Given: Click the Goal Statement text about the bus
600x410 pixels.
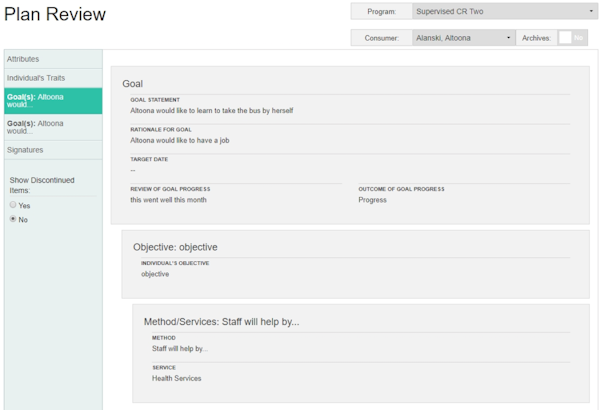Looking at the screenshot, I should 211,110.
